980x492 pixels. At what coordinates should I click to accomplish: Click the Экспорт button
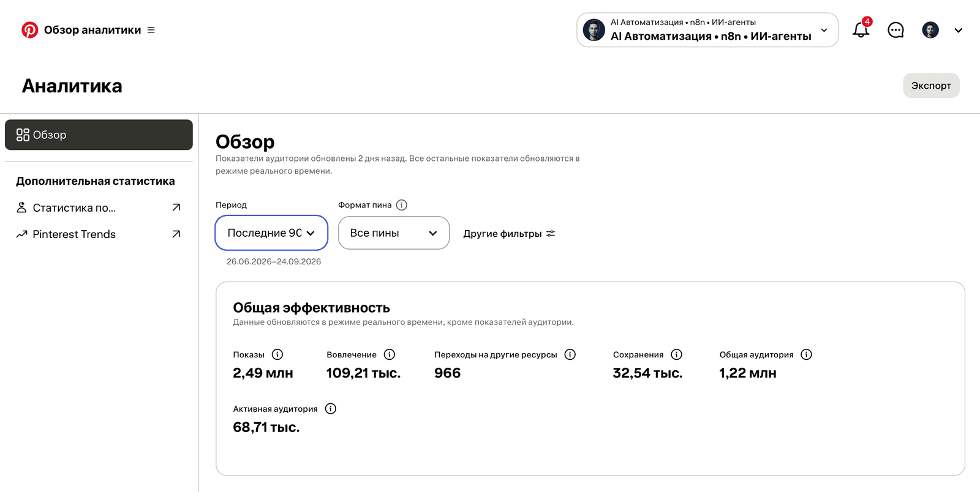click(931, 86)
